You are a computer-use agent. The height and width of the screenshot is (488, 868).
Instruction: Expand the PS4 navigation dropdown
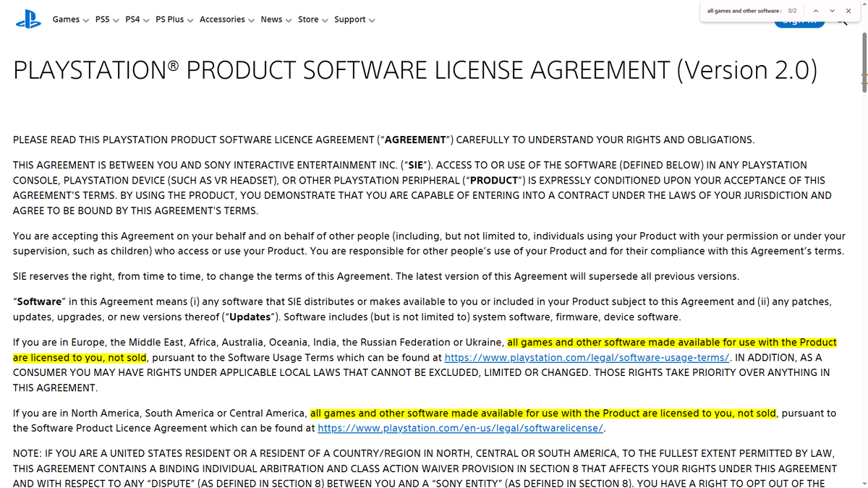(137, 20)
